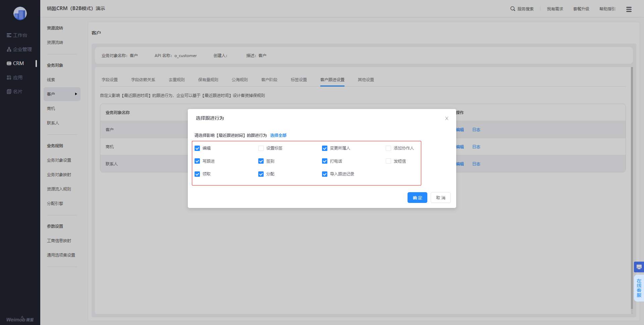
Task: Expand the 客户 sidebar arrow
Action: tap(76, 94)
